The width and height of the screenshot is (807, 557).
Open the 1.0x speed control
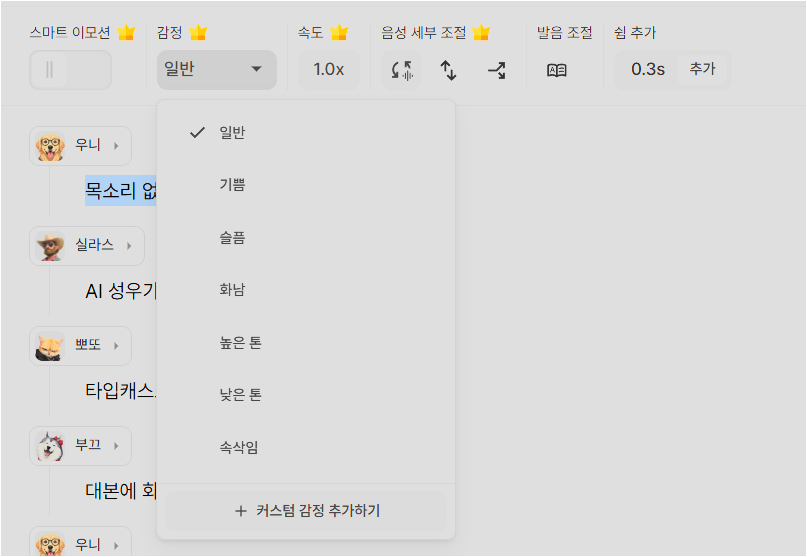click(328, 70)
